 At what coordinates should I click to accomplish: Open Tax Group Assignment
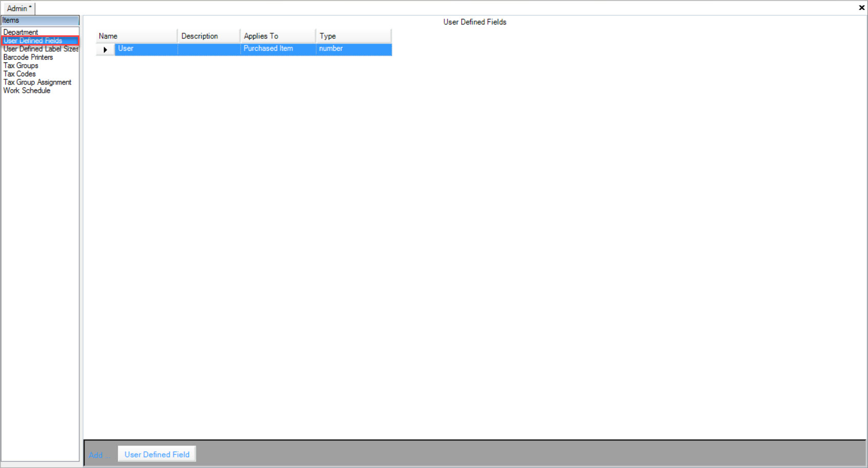point(37,82)
